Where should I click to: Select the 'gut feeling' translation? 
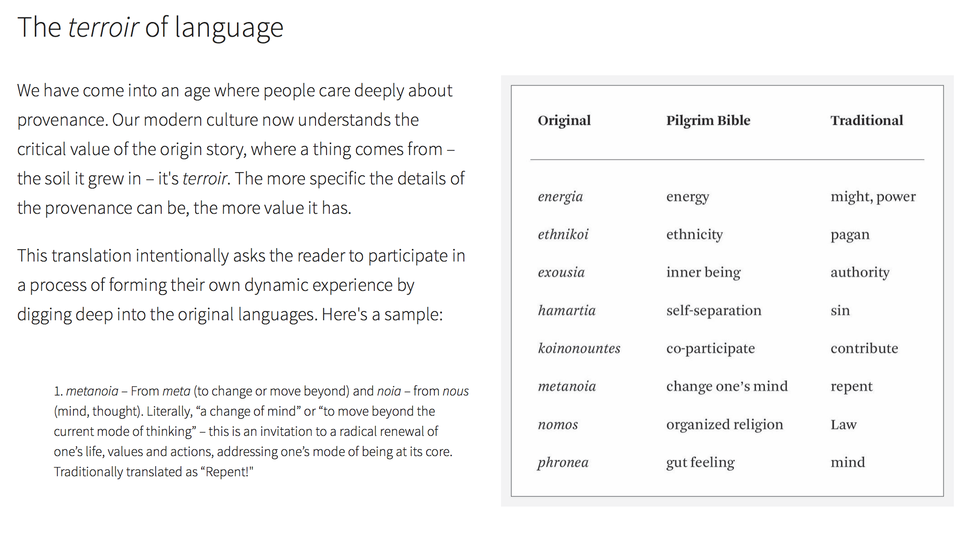700,463
